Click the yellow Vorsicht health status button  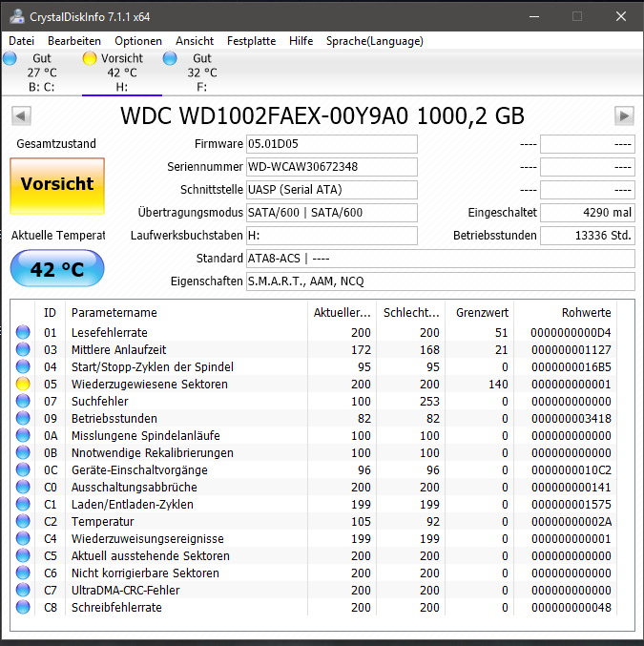coord(57,186)
